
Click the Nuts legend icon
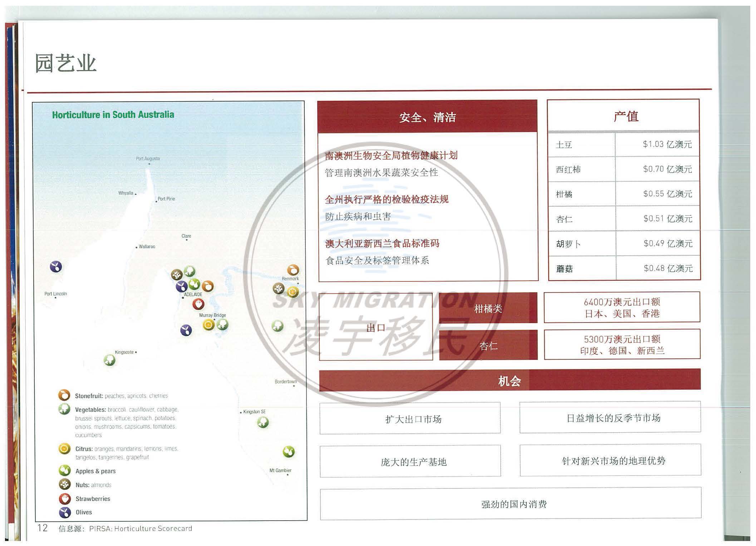point(65,484)
